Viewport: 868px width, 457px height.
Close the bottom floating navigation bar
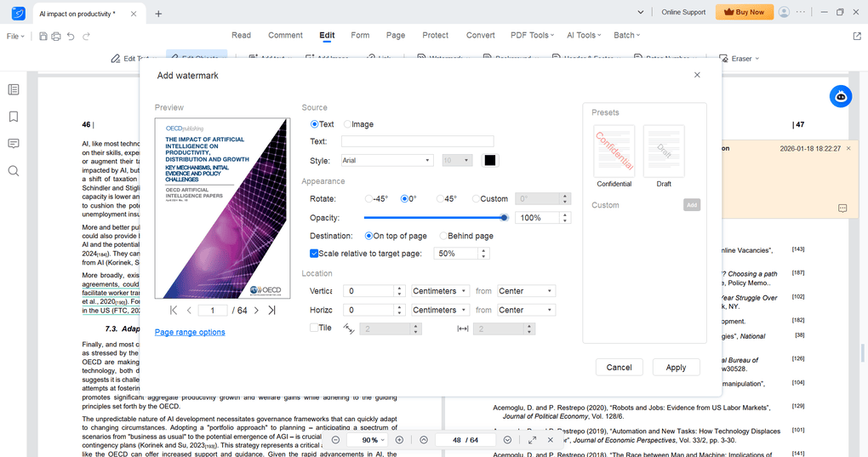tap(551, 440)
